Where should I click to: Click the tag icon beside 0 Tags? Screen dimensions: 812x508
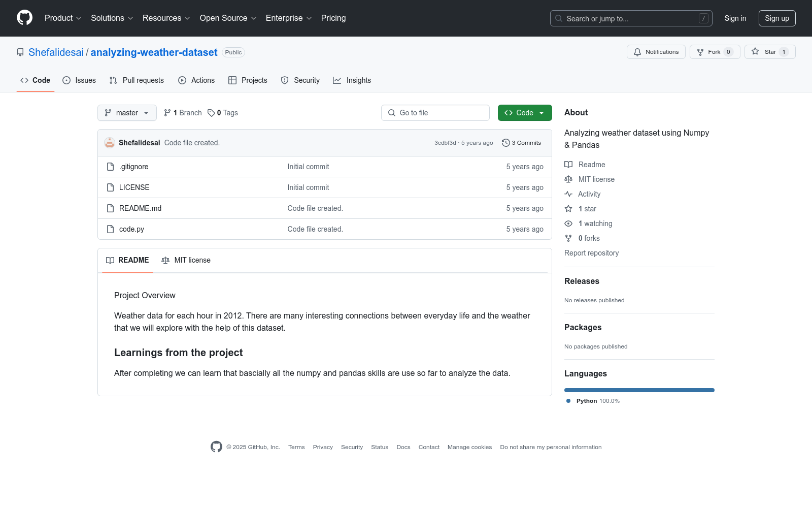tap(211, 113)
